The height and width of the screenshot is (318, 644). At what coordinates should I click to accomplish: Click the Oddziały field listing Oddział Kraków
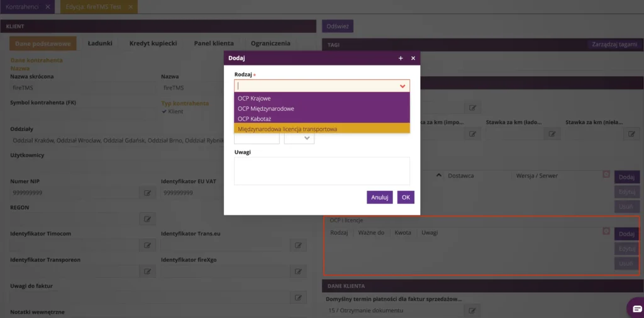[x=117, y=140]
